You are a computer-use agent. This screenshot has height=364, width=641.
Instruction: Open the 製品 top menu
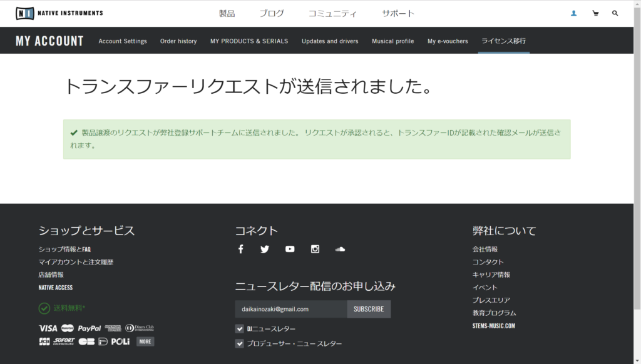pos(227,13)
